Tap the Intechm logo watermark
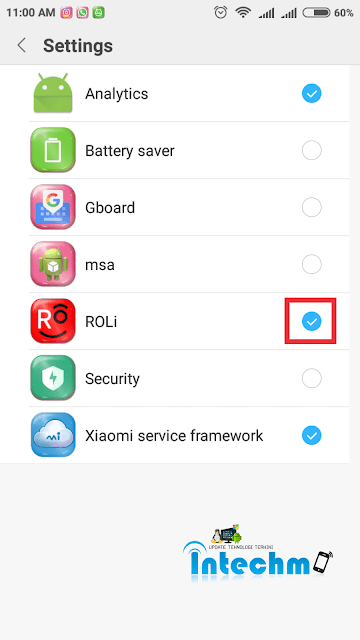The image size is (360, 640). coord(258,553)
